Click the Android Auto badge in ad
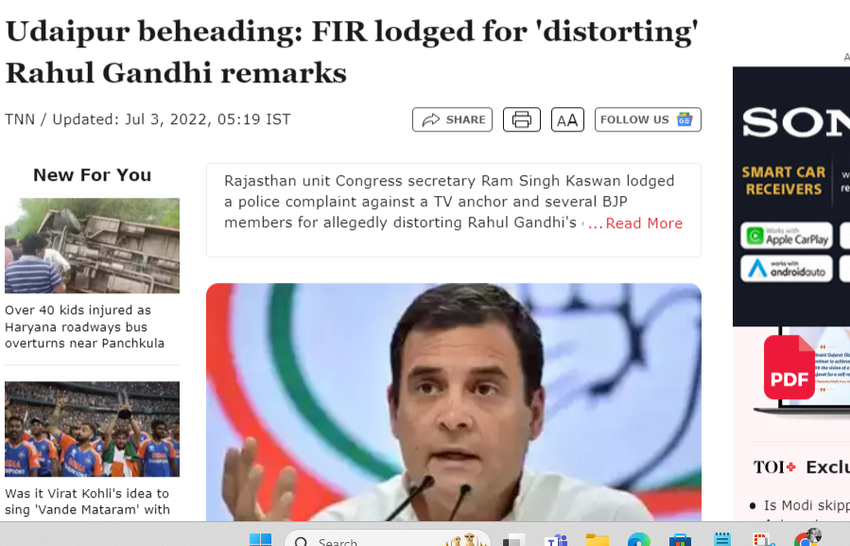The height and width of the screenshot is (546, 850). [x=787, y=268]
